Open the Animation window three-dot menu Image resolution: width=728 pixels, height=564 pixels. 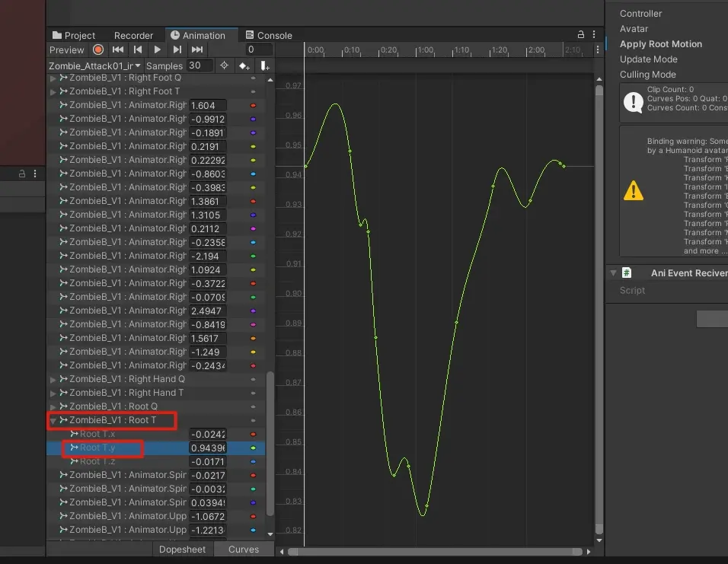[x=594, y=34]
